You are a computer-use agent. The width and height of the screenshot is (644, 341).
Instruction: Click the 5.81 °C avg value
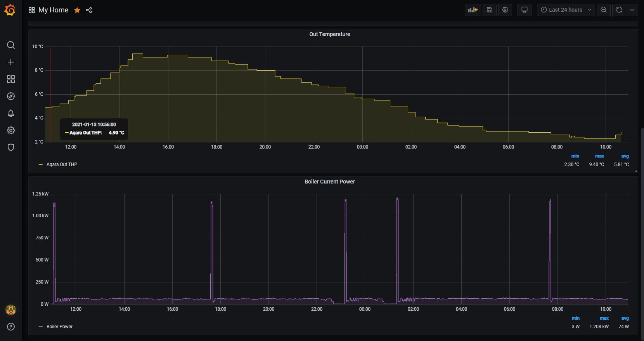point(621,164)
